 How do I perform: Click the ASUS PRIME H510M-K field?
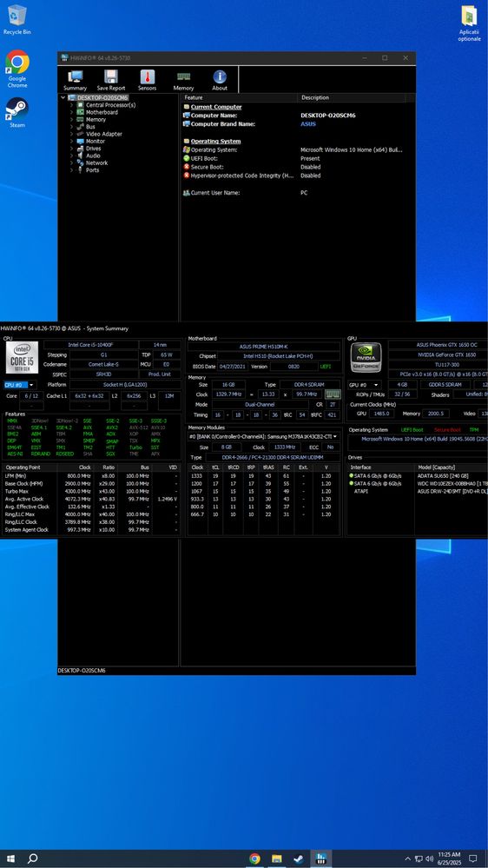(264, 347)
